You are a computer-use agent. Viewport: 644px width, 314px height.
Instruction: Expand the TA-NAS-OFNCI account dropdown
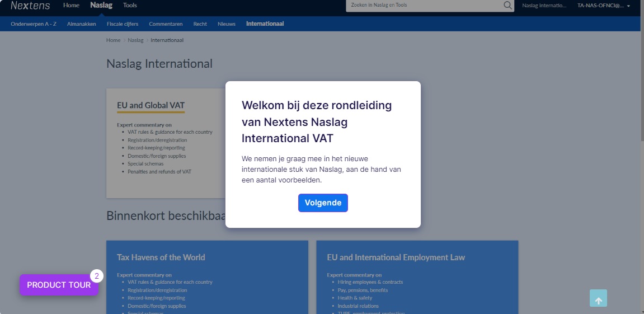(x=604, y=6)
